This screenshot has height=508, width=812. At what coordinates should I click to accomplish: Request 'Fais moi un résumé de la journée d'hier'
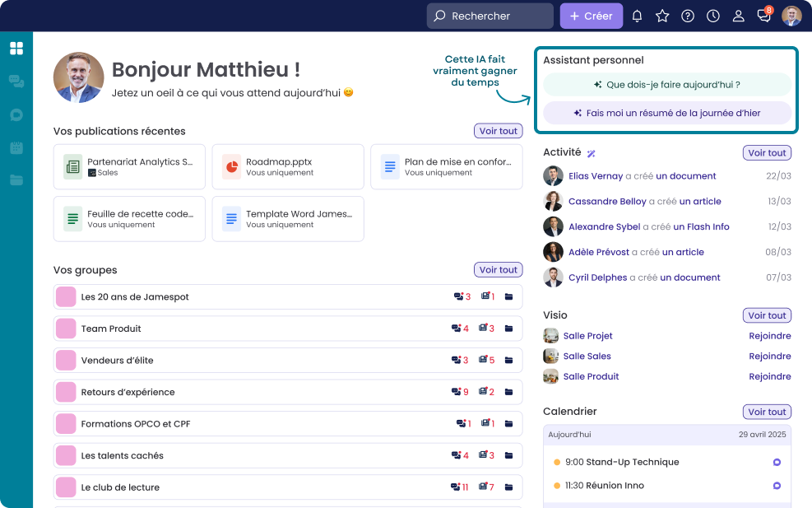(x=667, y=112)
